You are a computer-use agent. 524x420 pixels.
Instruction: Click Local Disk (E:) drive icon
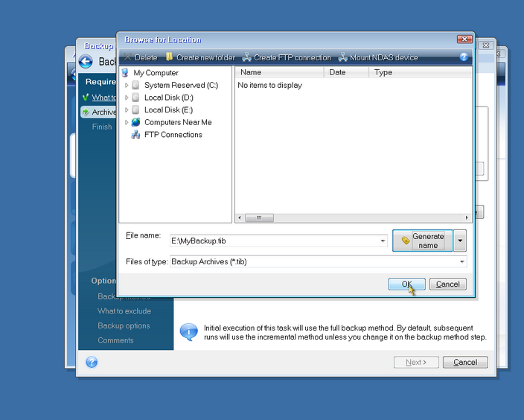(135, 109)
